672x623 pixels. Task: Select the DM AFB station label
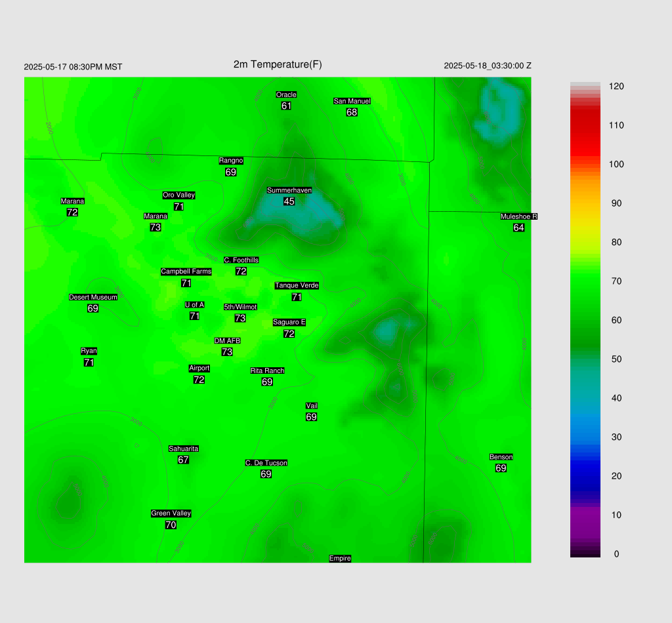227,341
